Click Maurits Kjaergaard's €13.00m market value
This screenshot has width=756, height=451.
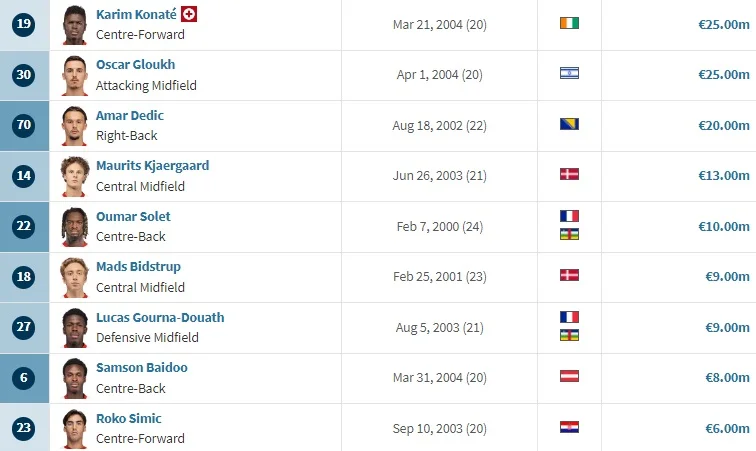[x=723, y=175]
